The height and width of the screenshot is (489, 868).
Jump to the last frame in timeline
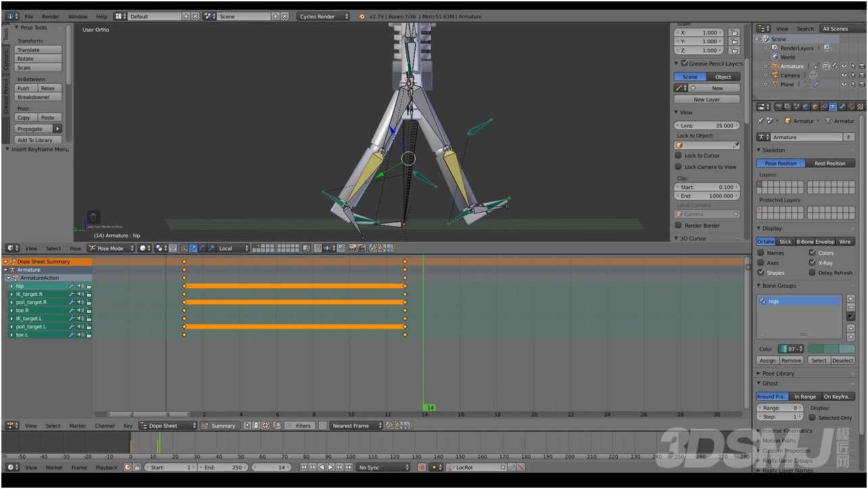click(x=349, y=467)
